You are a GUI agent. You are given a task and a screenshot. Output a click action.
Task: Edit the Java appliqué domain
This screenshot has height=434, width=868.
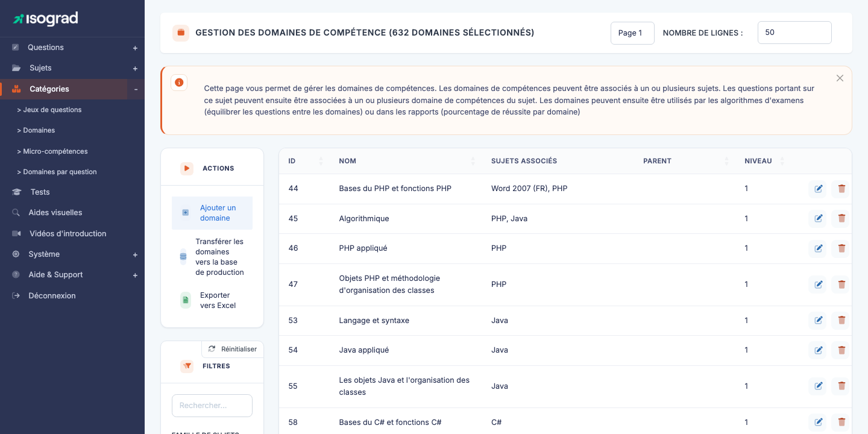(x=818, y=350)
